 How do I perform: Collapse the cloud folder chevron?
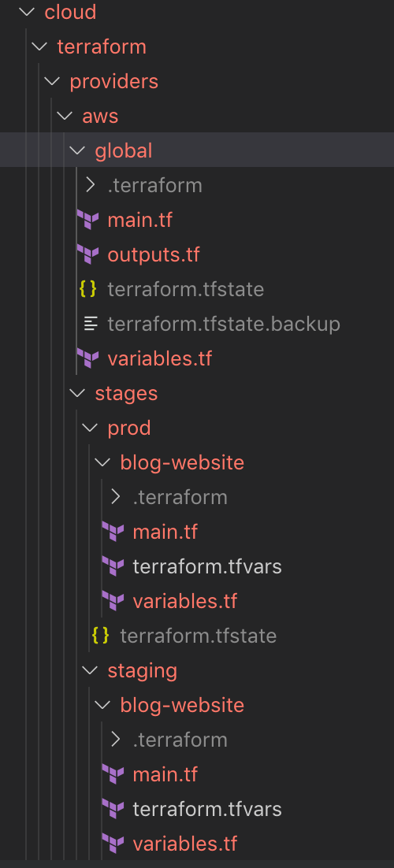27,12
